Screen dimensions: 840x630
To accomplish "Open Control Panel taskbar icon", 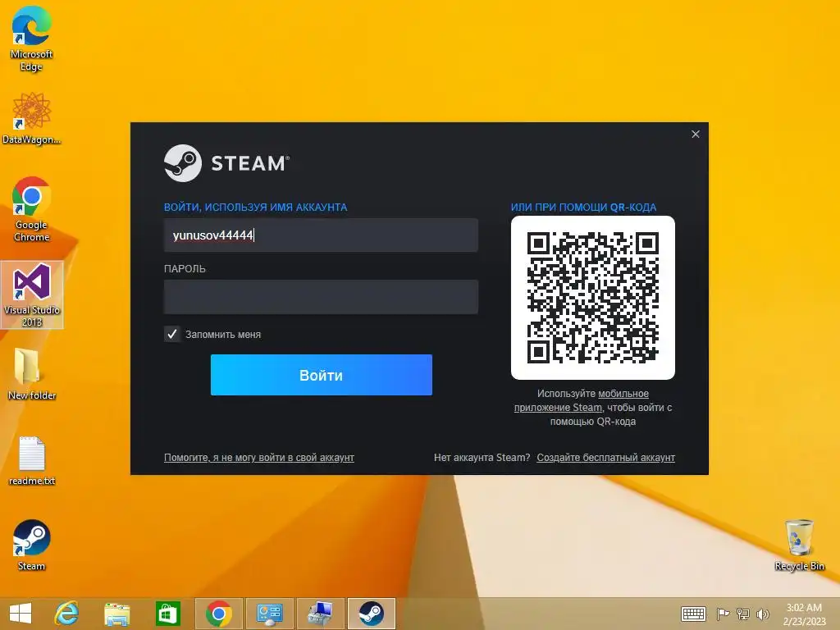I will [269, 614].
